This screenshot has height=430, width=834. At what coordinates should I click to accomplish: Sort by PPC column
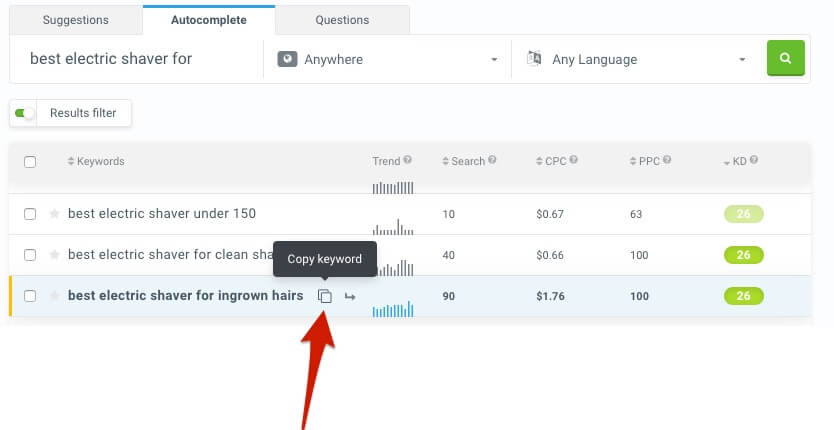tap(645, 161)
